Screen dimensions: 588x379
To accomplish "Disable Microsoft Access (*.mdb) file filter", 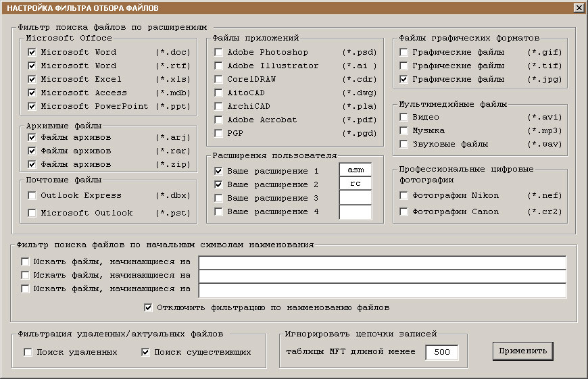I will [32, 93].
